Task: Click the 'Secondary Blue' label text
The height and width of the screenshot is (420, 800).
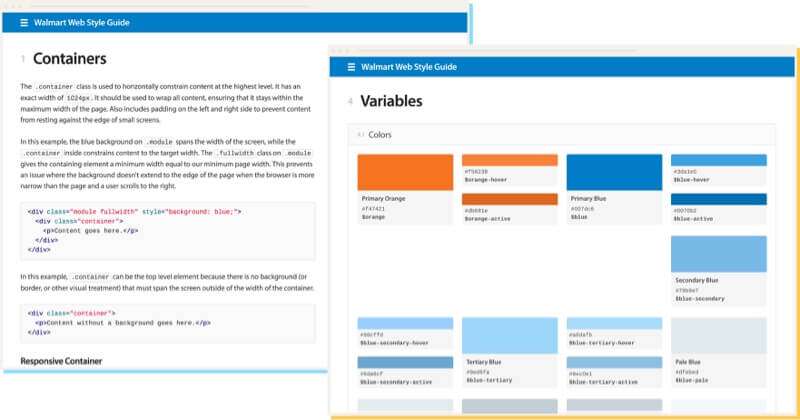Action: (696, 280)
